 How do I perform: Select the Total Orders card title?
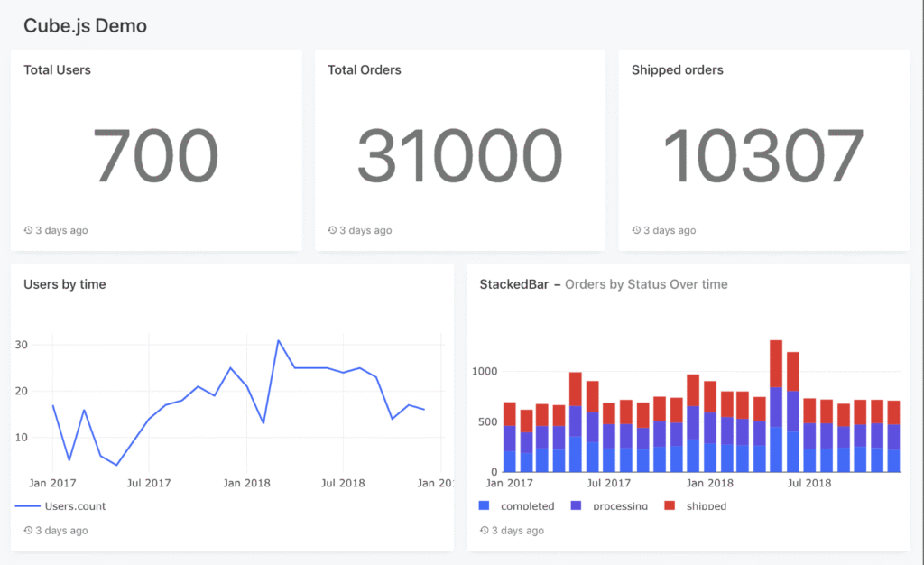click(365, 69)
